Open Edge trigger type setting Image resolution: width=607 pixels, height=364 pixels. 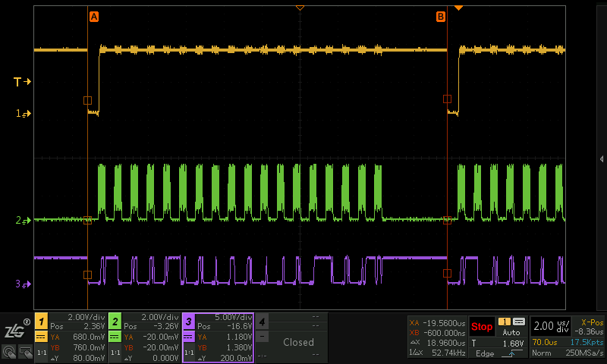click(485, 353)
